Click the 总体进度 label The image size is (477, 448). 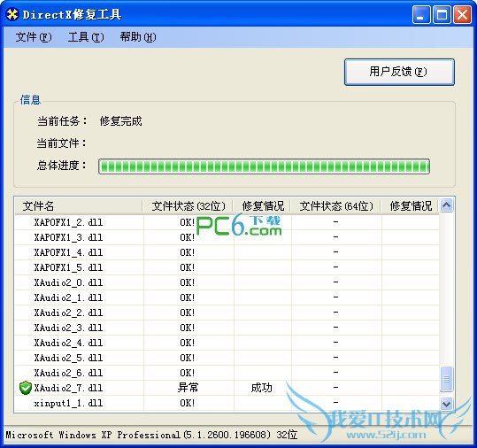(x=62, y=166)
